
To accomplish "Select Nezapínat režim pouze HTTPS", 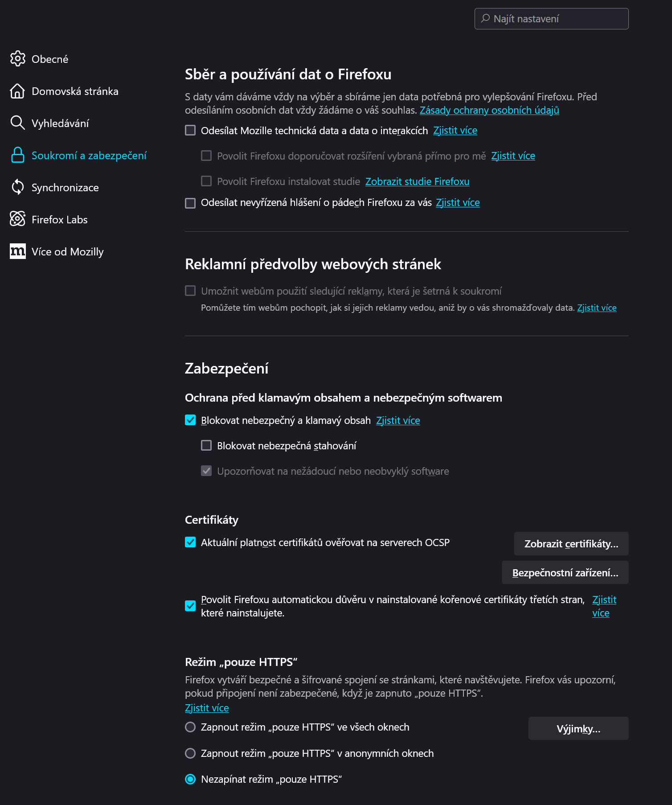I will [191, 779].
